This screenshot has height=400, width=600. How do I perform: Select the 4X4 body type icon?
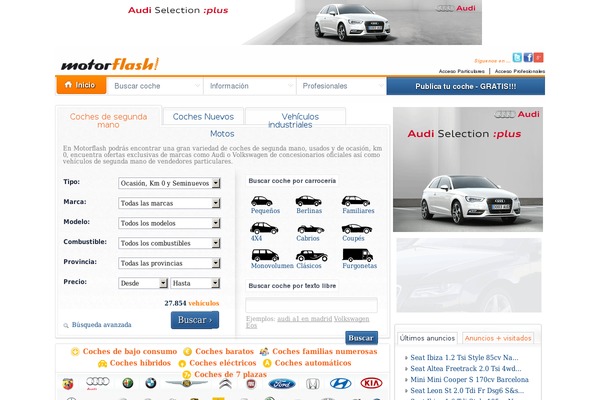(264, 229)
